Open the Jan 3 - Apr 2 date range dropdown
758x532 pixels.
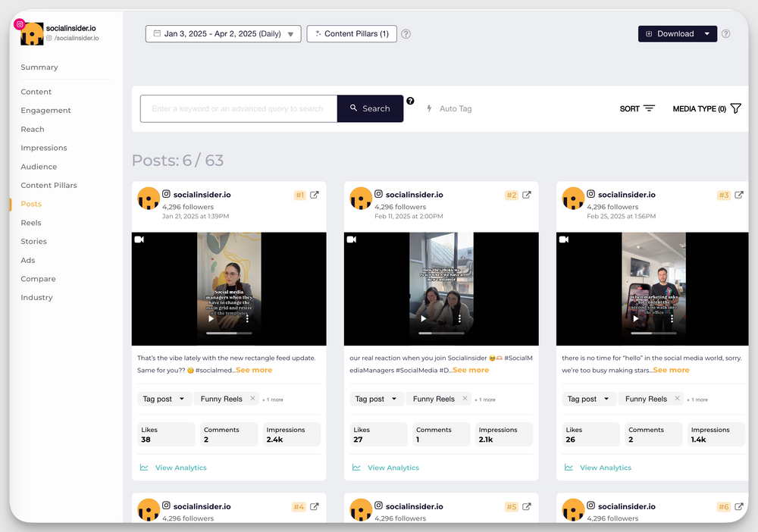coord(222,33)
